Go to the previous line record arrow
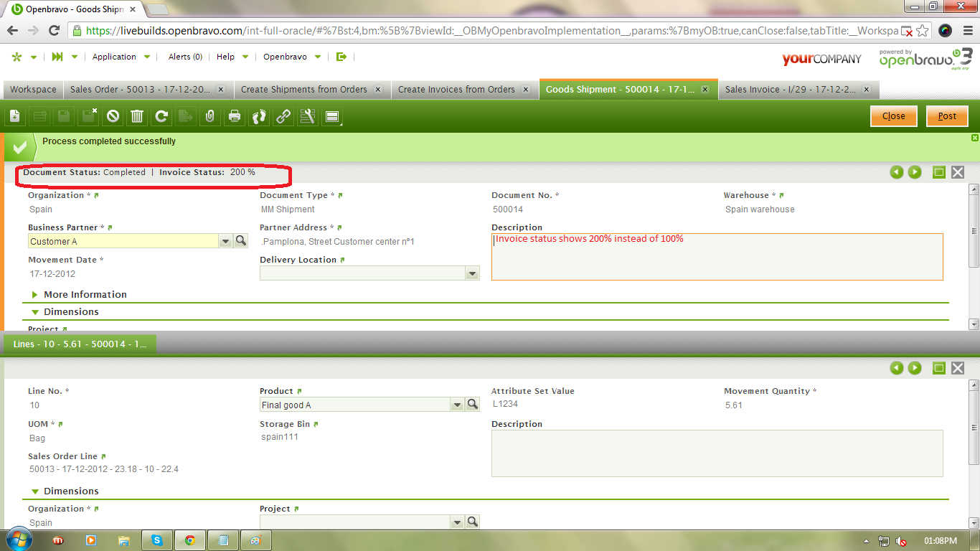This screenshot has height=551, width=980. click(896, 368)
